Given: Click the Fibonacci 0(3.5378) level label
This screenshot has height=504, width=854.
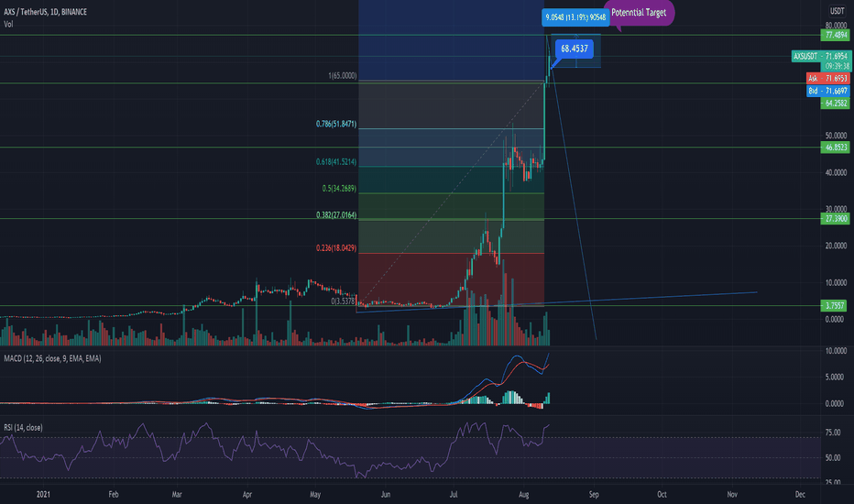Looking at the screenshot, I should [x=343, y=301].
